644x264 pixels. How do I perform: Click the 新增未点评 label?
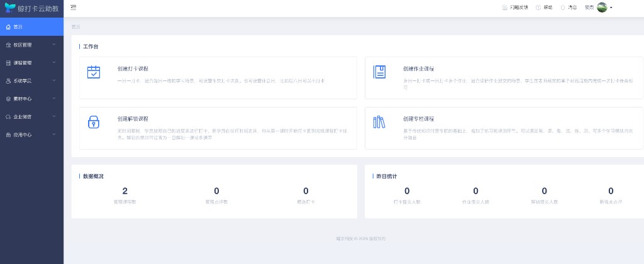pos(611,202)
